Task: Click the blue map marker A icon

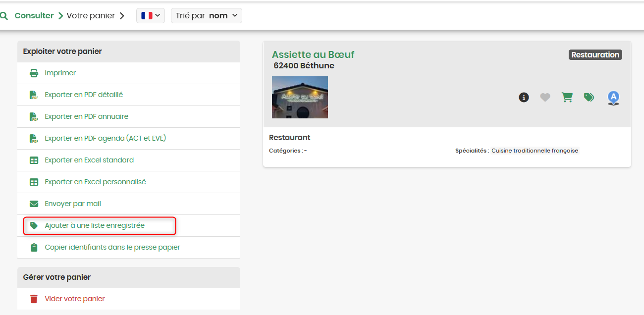Action: coord(613,98)
